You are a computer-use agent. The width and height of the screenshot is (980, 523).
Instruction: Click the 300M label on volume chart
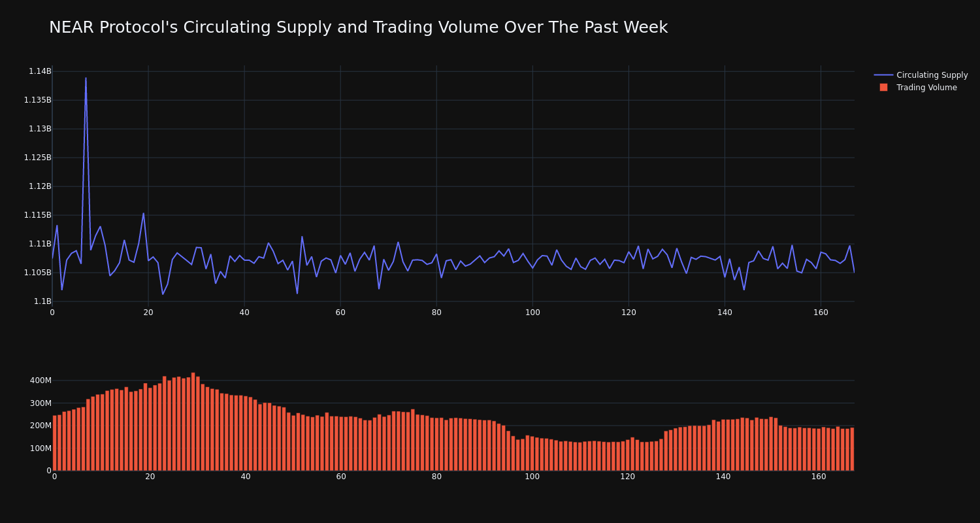click(x=41, y=403)
